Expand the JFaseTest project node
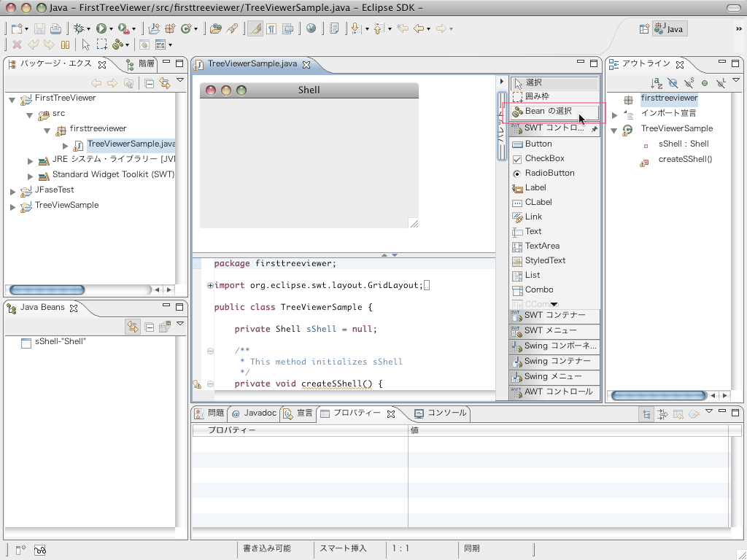 click(12, 192)
